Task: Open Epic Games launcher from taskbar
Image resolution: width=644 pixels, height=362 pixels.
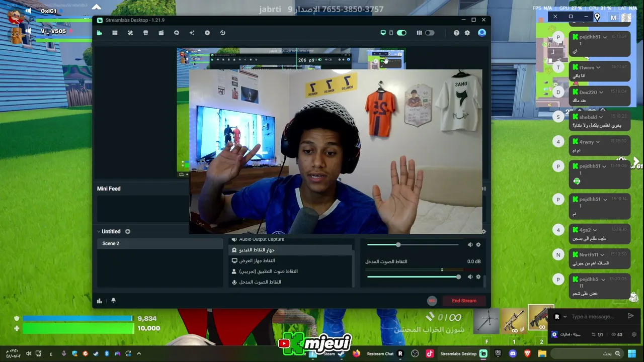Action: click(x=498, y=353)
